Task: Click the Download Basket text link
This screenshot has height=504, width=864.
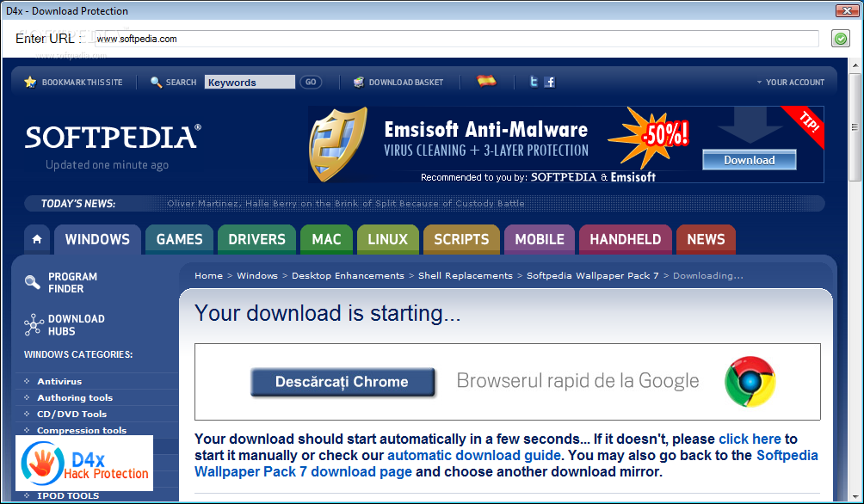Action: coord(406,82)
